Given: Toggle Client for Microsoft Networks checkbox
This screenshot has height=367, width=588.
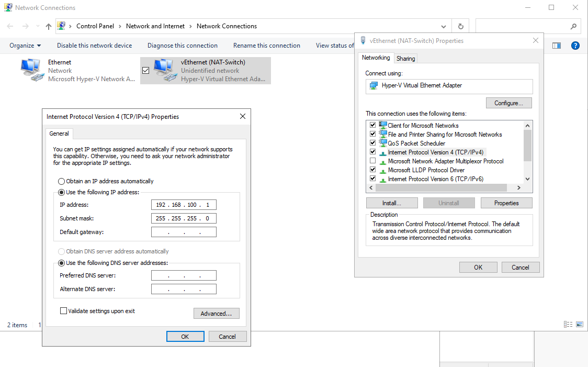Looking at the screenshot, I should point(373,125).
